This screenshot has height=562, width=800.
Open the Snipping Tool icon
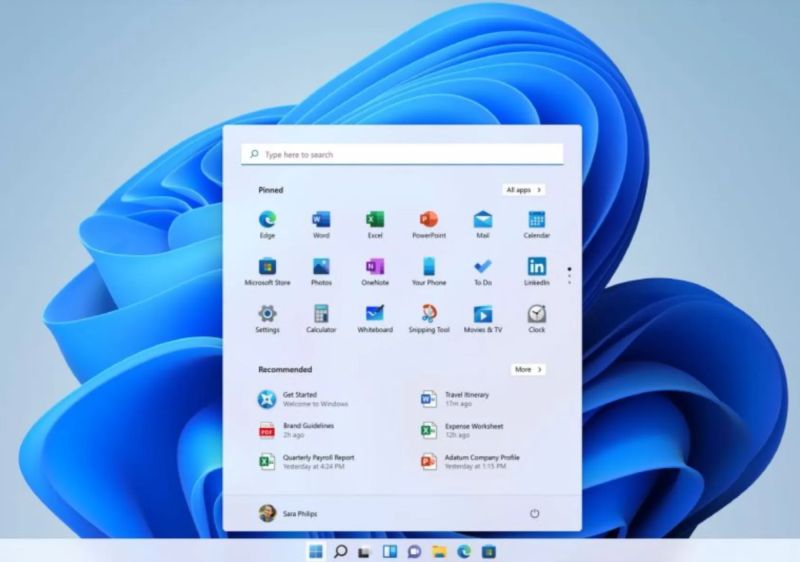(429, 314)
